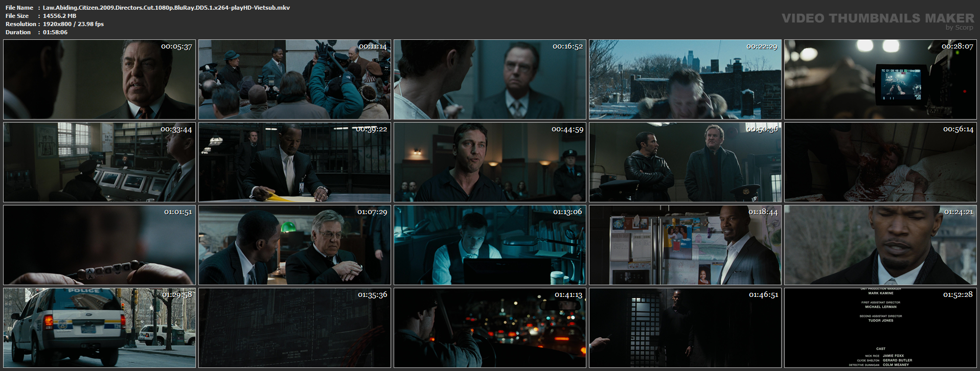Pick the refrigerator scene thumbnail at 01:18:44
Image resolution: width=980 pixels, height=371 pixels.
(685, 245)
